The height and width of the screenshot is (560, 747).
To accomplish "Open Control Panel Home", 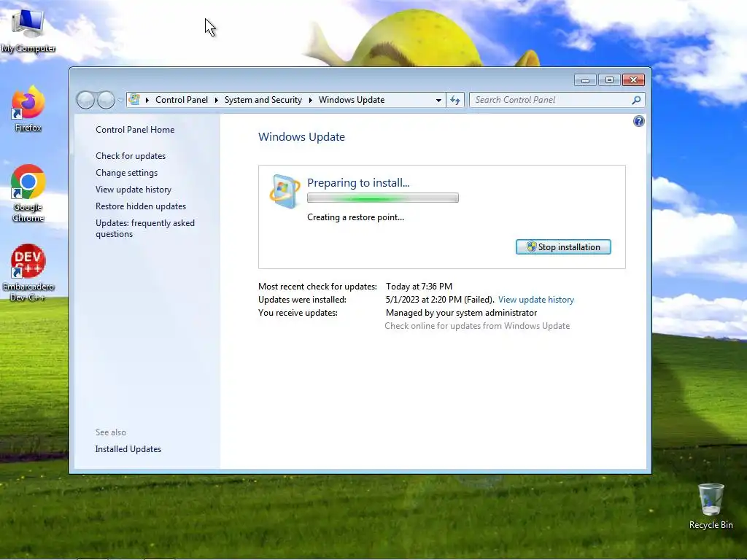I will [135, 130].
